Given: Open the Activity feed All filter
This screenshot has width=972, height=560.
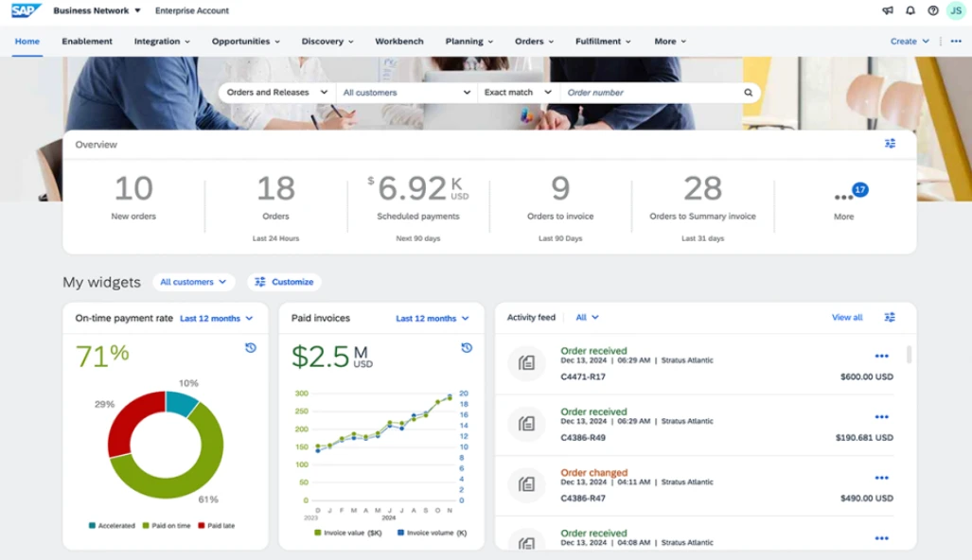Looking at the screenshot, I should (587, 317).
